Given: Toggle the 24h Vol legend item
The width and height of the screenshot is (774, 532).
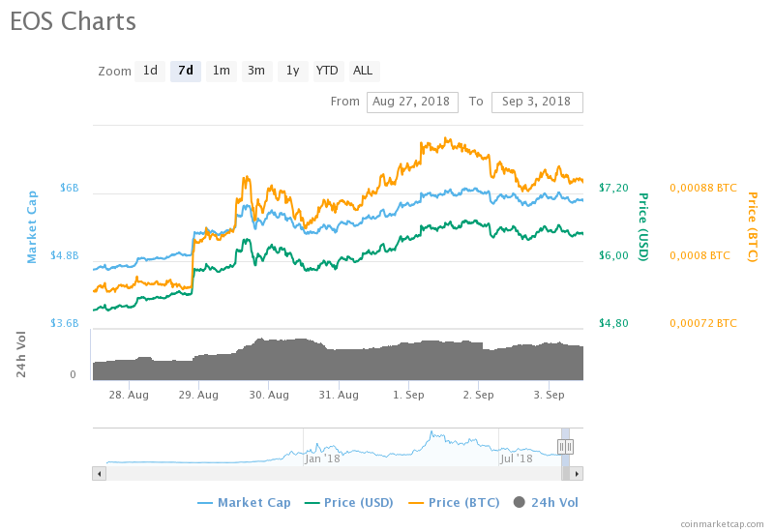Looking at the screenshot, I should (546, 503).
